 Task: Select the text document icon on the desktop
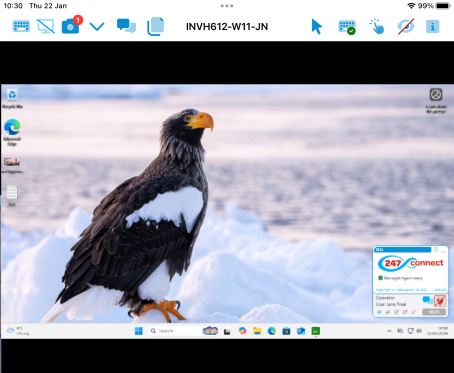(x=12, y=195)
